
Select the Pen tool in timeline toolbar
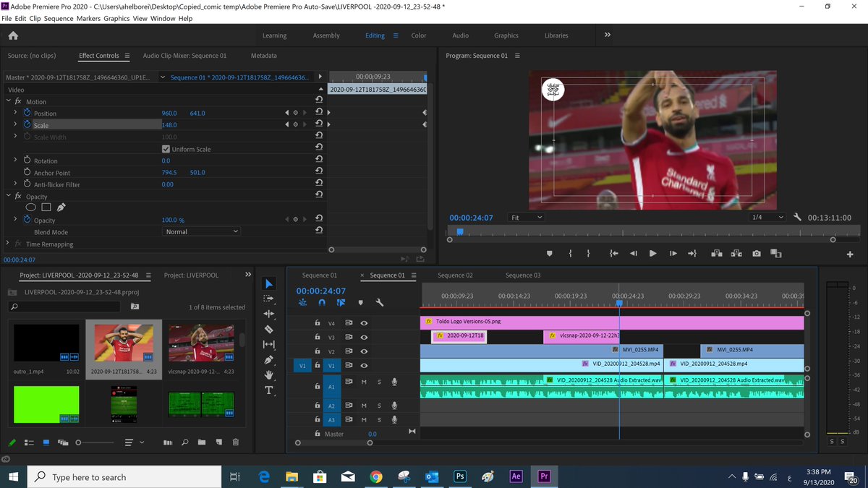(x=269, y=359)
